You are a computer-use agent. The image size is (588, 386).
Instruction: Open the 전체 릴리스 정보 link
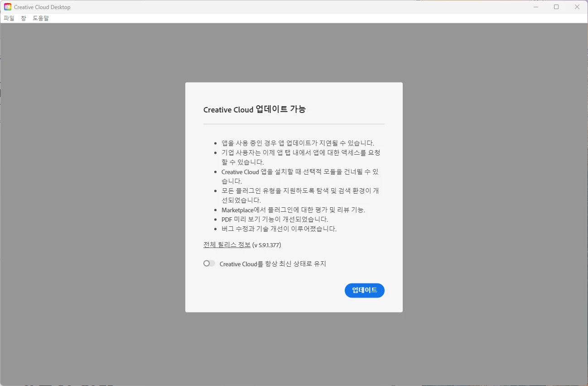click(x=227, y=244)
